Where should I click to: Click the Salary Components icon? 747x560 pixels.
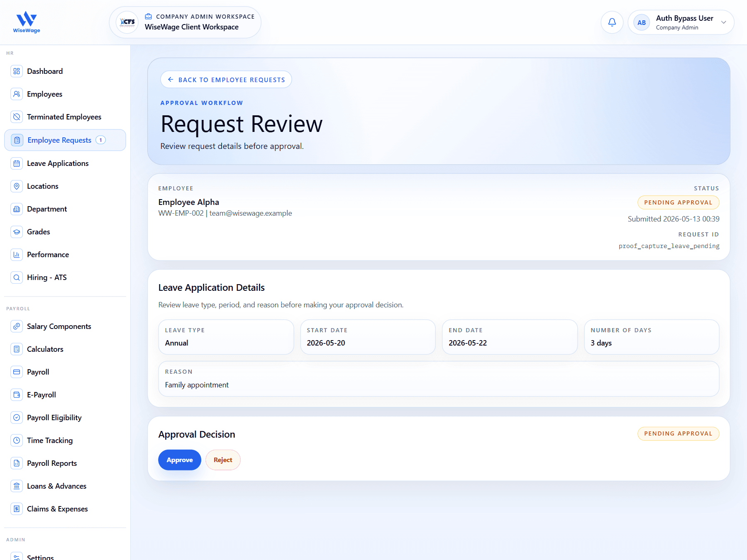17,326
